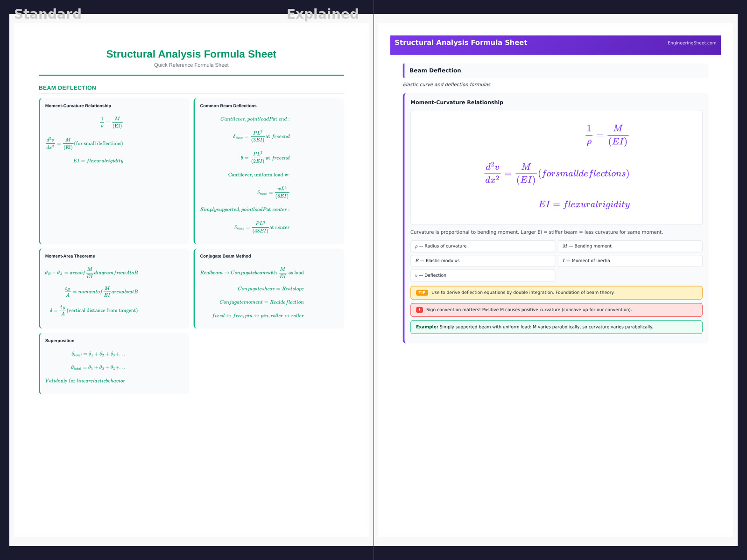
Task: Click the Elastic modulus variable box
Action: click(482, 261)
